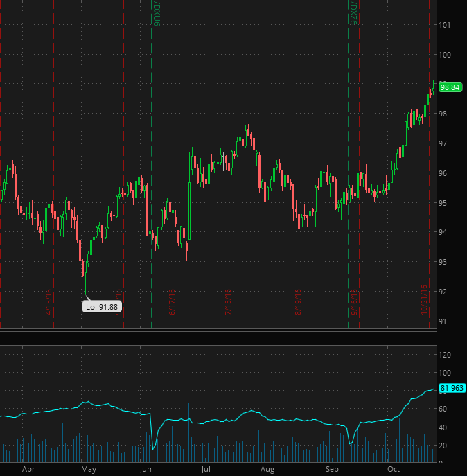Pick the 8/19/16 expiration date marker

pyautogui.click(x=298, y=303)
